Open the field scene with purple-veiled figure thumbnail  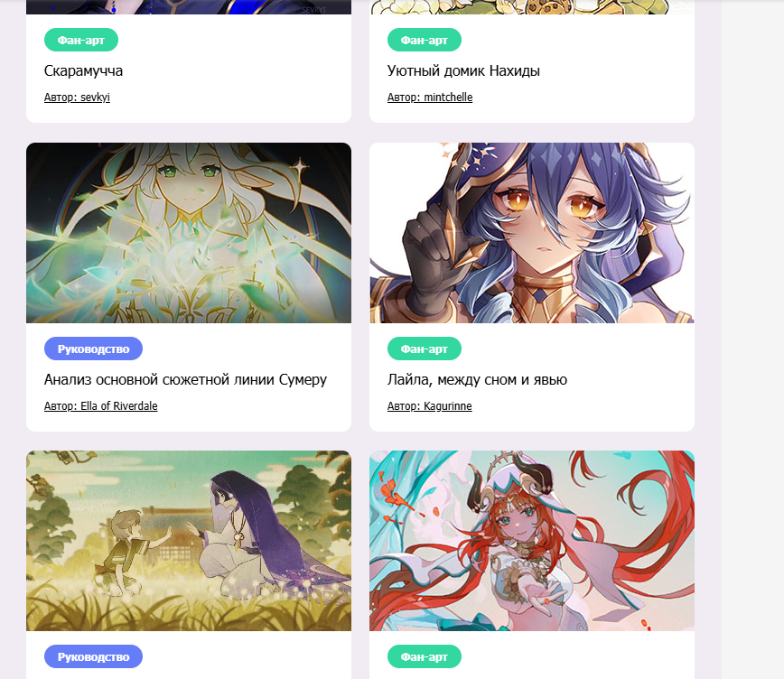click(x=189, y=541)
